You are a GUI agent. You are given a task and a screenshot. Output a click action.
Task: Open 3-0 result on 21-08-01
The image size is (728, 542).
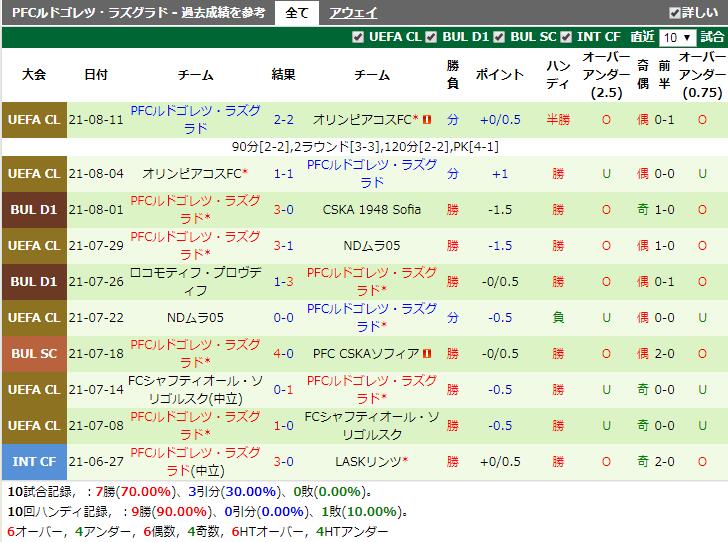pyautogui.click(x=283, y=209)
